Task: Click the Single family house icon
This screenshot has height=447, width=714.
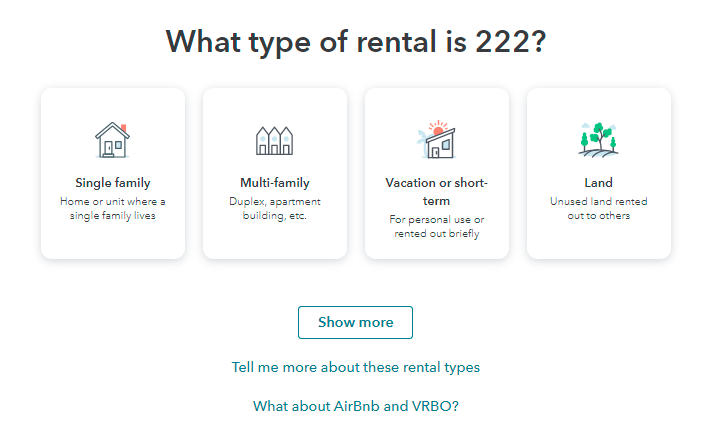Action: pyautogui.click(x=113, y=140)
